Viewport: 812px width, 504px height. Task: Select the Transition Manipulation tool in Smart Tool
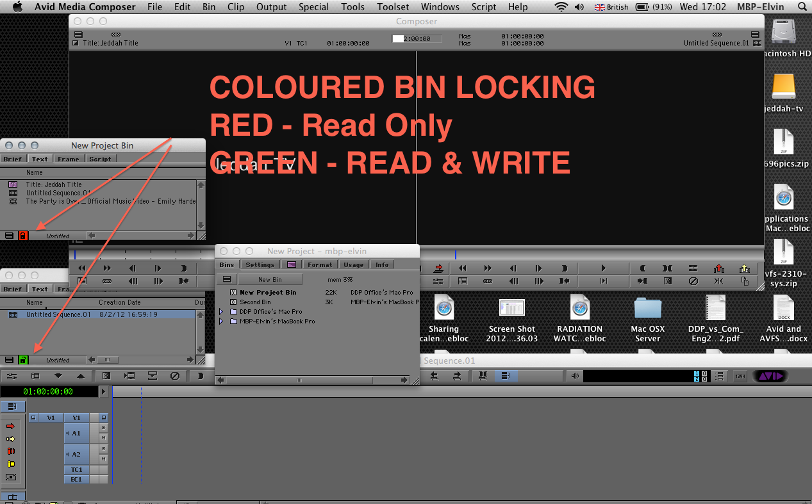click(10, 477)
